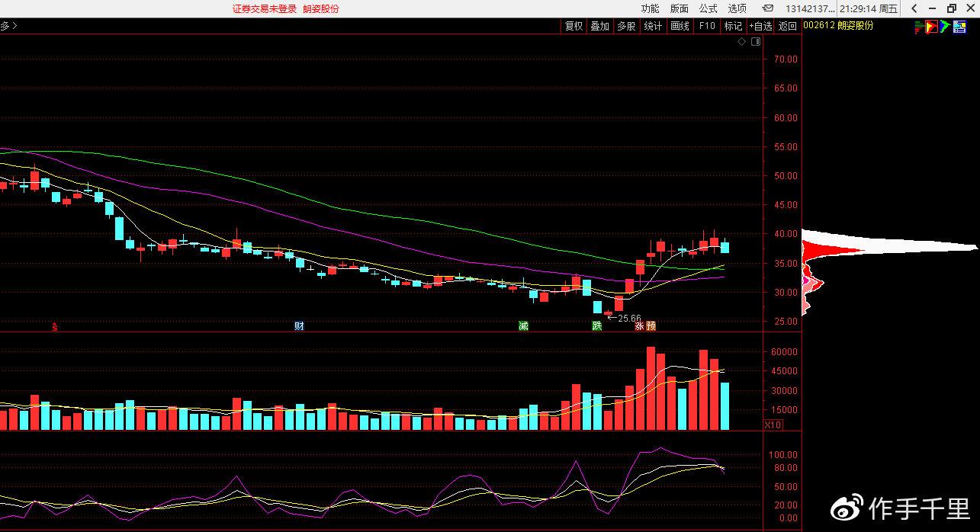Click the 25.66 low price label

[x=630, y=318]
